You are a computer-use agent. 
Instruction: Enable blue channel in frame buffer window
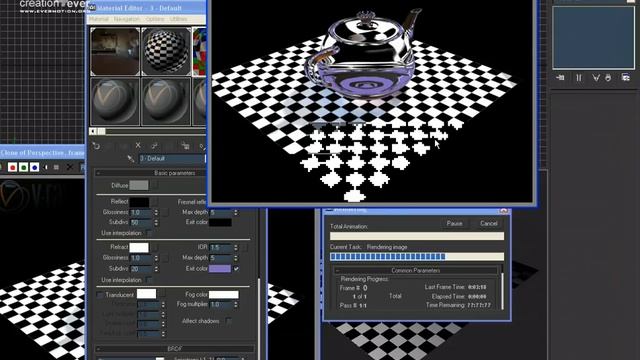coord(35,167)
